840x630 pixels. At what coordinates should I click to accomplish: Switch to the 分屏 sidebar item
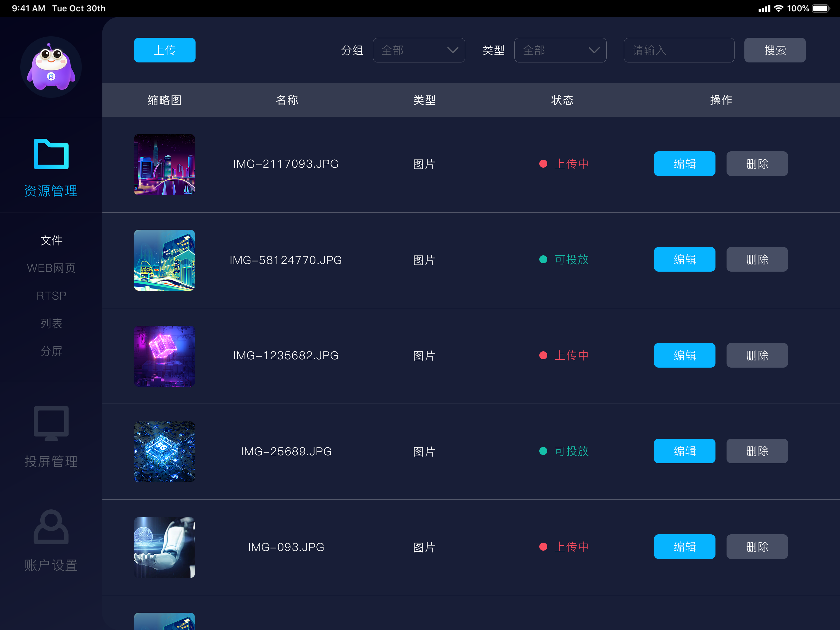51,351
